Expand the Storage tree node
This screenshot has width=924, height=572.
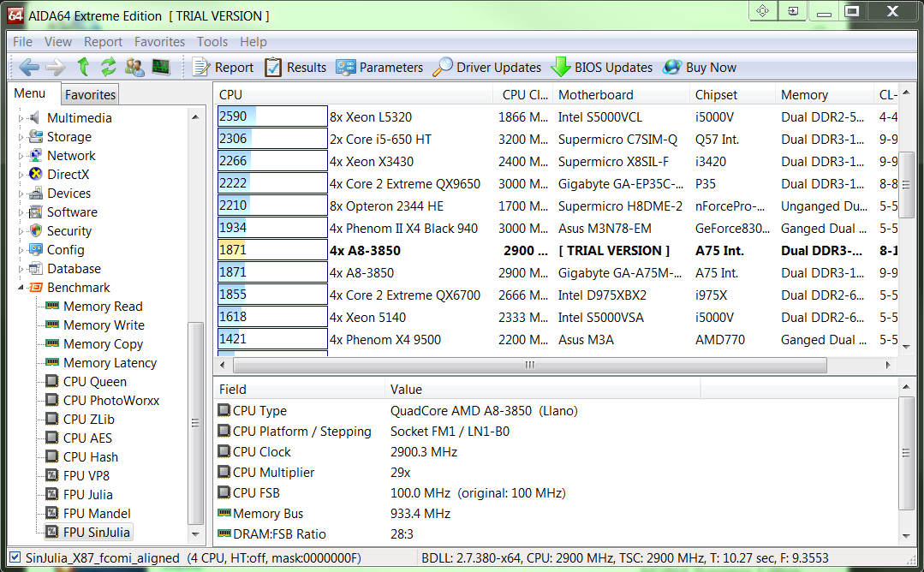[x=21, y=137]
